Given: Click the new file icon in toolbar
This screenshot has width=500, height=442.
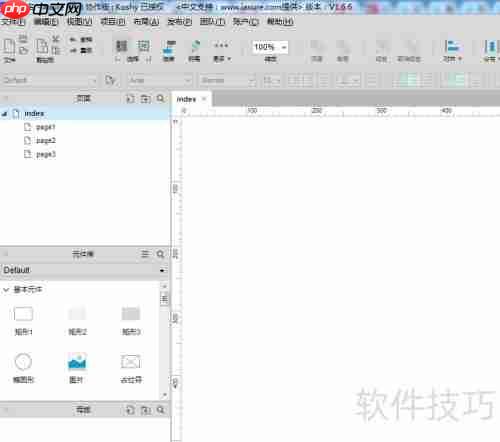Looking at the screenshot, I should click(x=9, y=46).
